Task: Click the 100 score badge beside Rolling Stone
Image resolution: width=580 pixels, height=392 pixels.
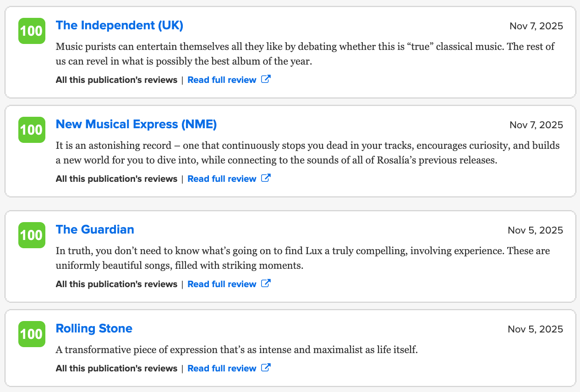Action: click(32, 334)
